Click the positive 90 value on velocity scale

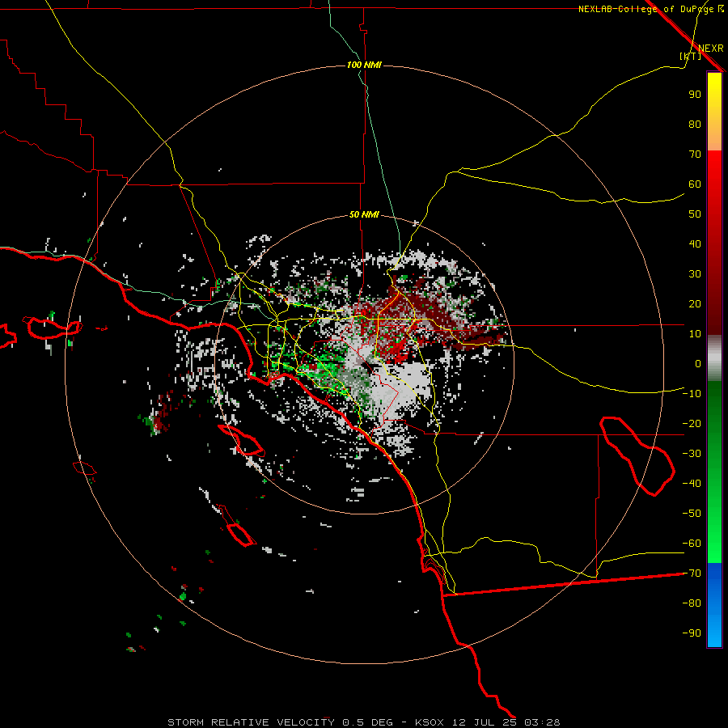point(695,95)
